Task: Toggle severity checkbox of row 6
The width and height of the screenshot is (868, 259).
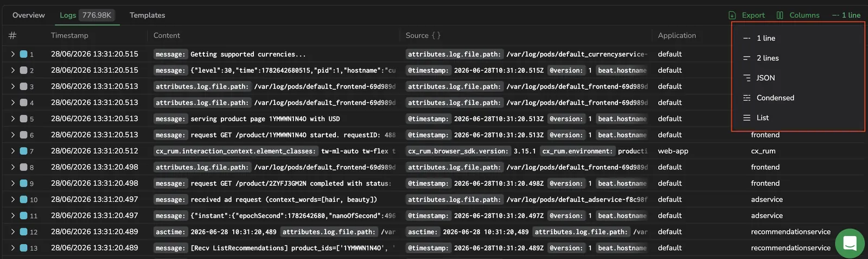Action: tap(24, 135)
